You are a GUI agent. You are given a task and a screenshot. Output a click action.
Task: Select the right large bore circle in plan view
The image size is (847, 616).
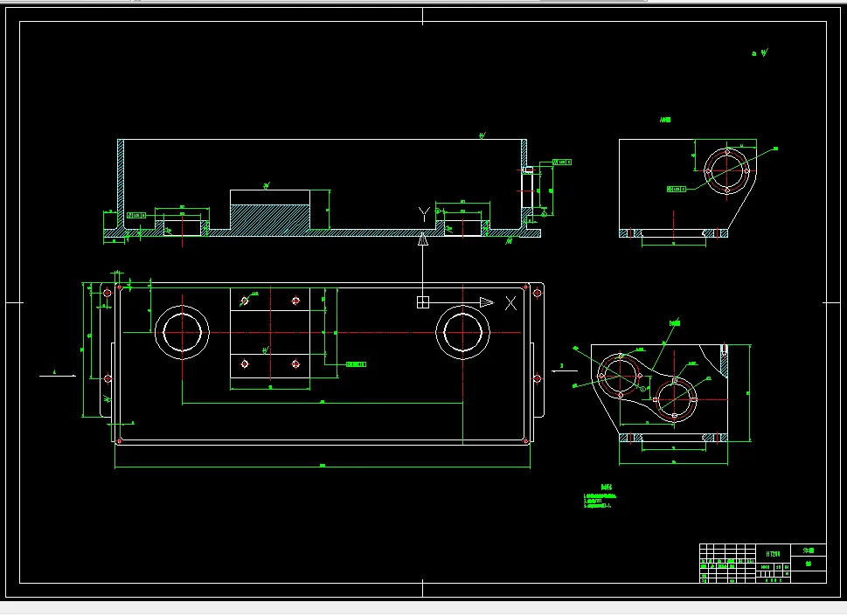pyautogui.click(x=463, y=332)
